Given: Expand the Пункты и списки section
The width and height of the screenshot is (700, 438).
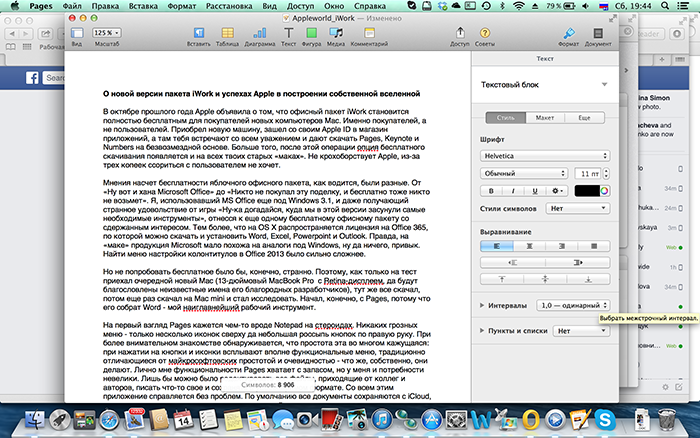Looking at the screenshot, I should pos(485,329).
